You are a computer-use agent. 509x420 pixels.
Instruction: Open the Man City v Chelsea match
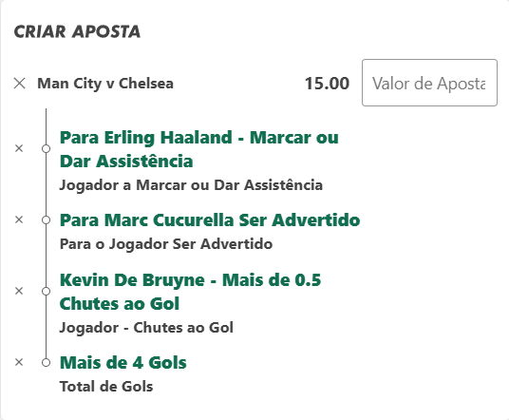click(x=105, y=84)
